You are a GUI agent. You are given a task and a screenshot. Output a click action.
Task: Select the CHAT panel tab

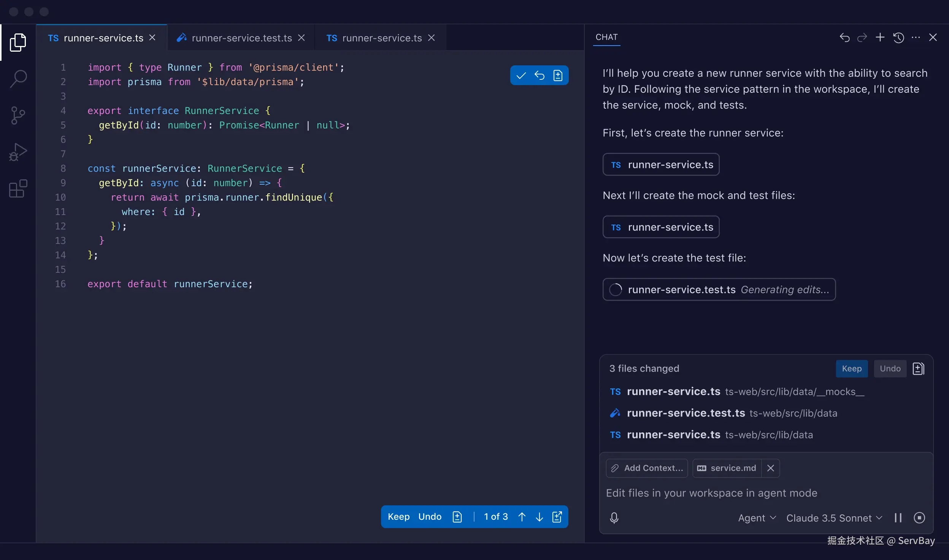[606, 37]
